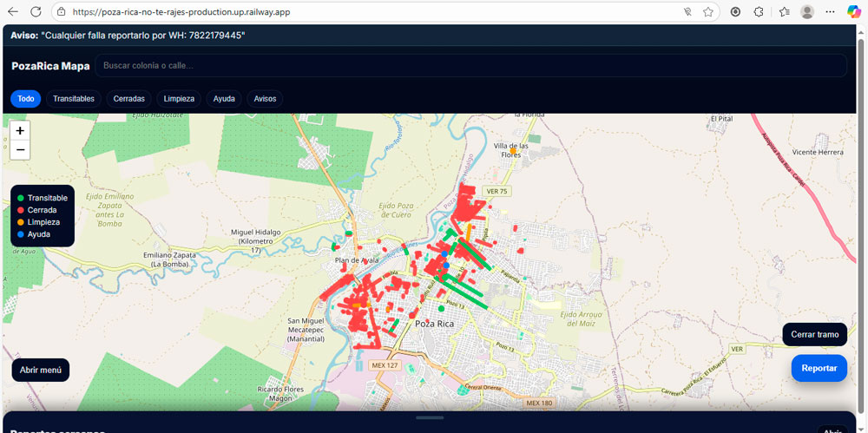Filter map by Transitables
Image resolution: width=868 pixels, height=433 pixels.
point(74,99)
